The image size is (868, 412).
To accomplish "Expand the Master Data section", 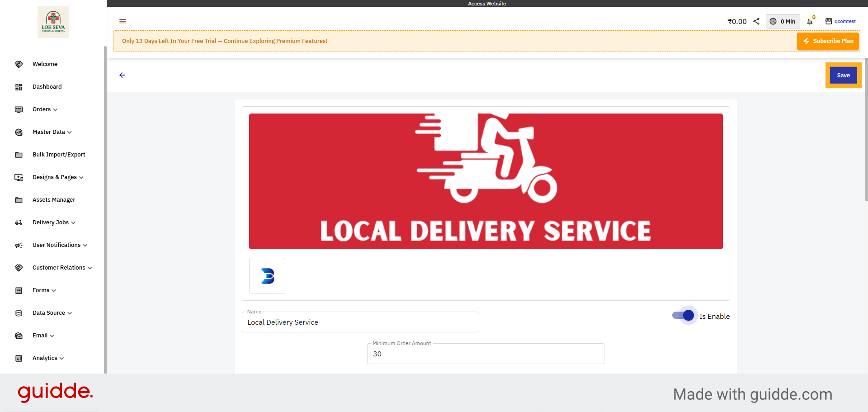I will [48, 132].
